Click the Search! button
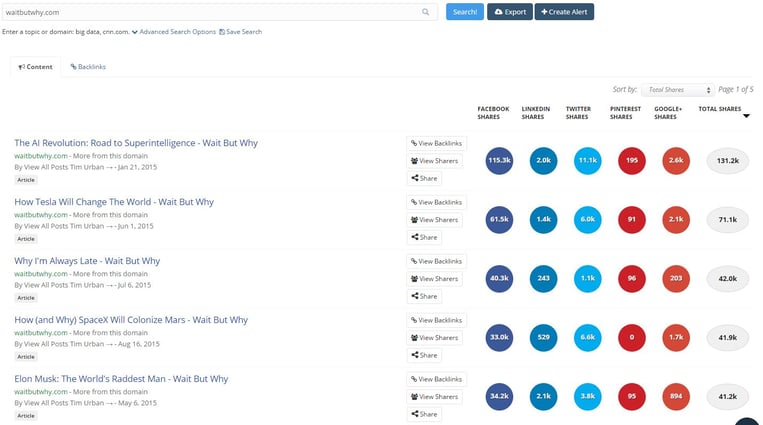The height and width of the screenshot is (425, 763). (465, 12)
